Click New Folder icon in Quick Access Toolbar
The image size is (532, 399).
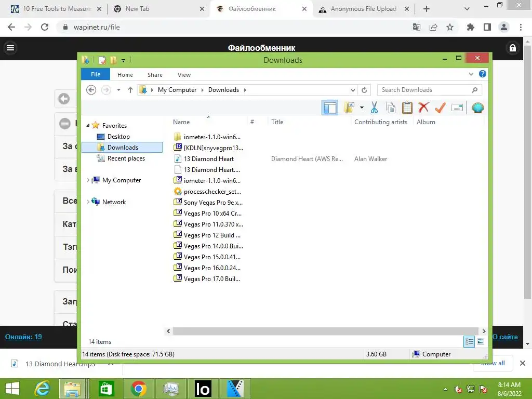(113, 60)
